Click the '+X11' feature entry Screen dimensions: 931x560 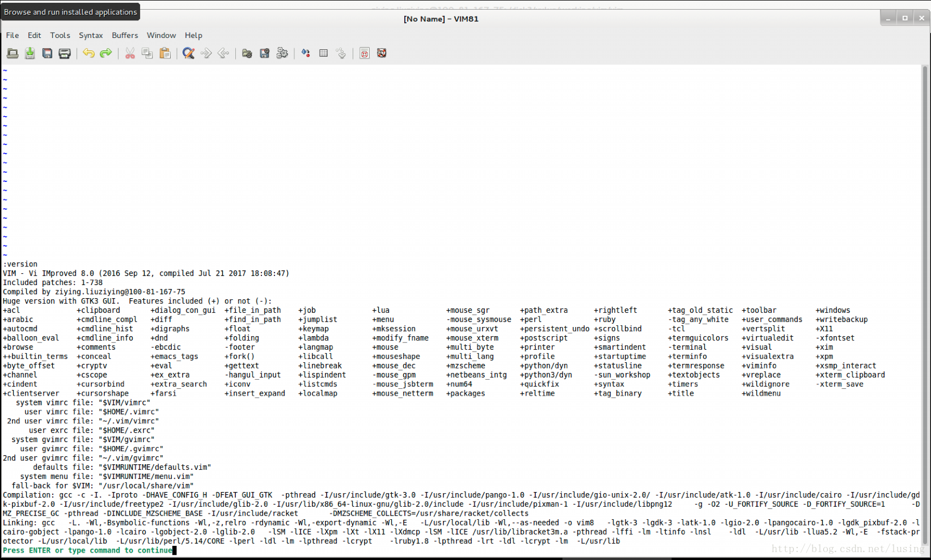(x=824, y=329)
